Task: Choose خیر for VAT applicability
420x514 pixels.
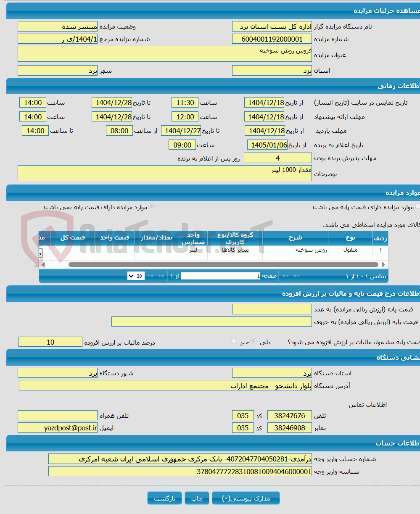Action: pos(234,341)
